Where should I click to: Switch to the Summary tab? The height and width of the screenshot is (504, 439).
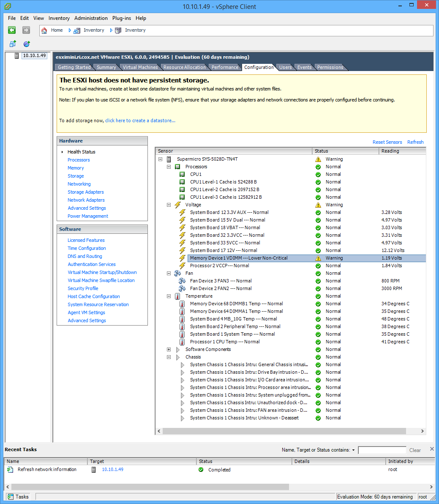pos(106,67)
